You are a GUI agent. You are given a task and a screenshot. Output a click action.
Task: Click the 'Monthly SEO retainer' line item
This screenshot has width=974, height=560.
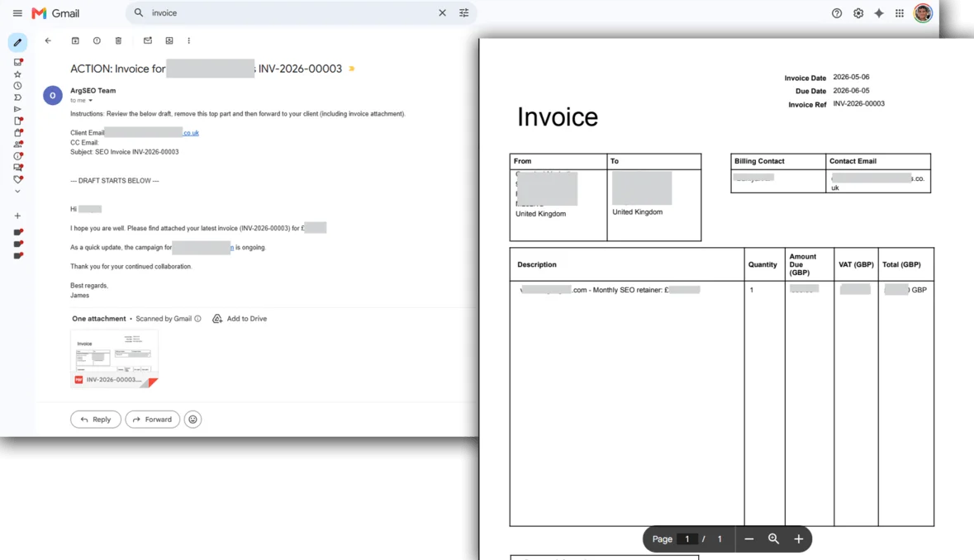[610, 290]
